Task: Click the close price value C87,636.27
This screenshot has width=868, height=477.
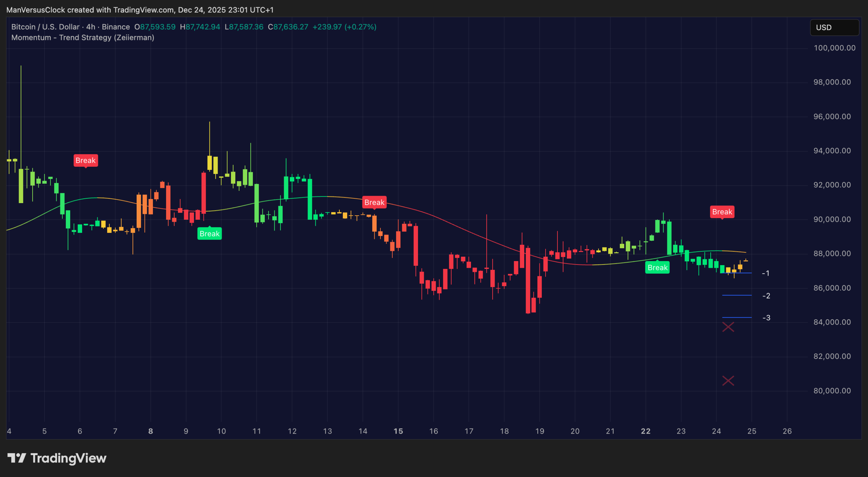Action: click(x=289, y=27)
